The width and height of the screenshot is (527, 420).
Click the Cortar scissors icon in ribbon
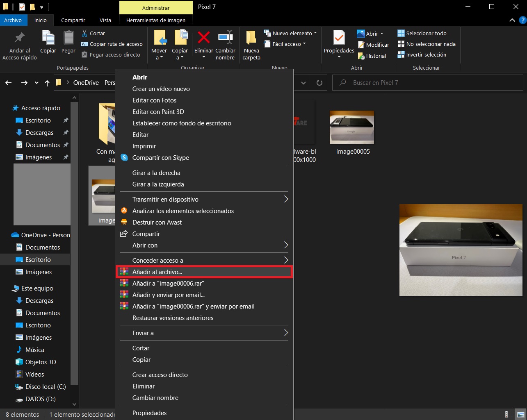pos(84,33)
